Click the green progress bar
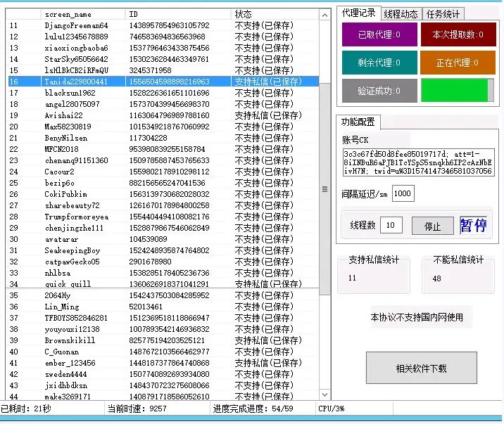 tap(457, 91)
